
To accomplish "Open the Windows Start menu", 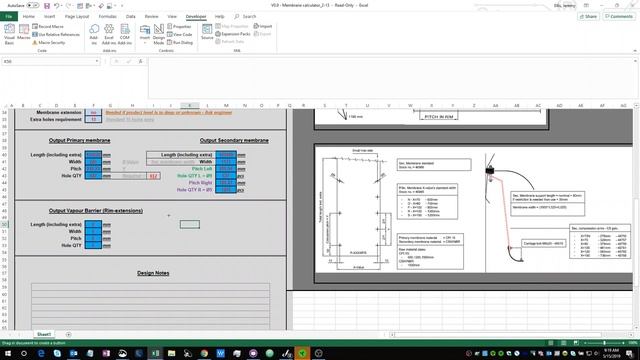I will point(8,353).
